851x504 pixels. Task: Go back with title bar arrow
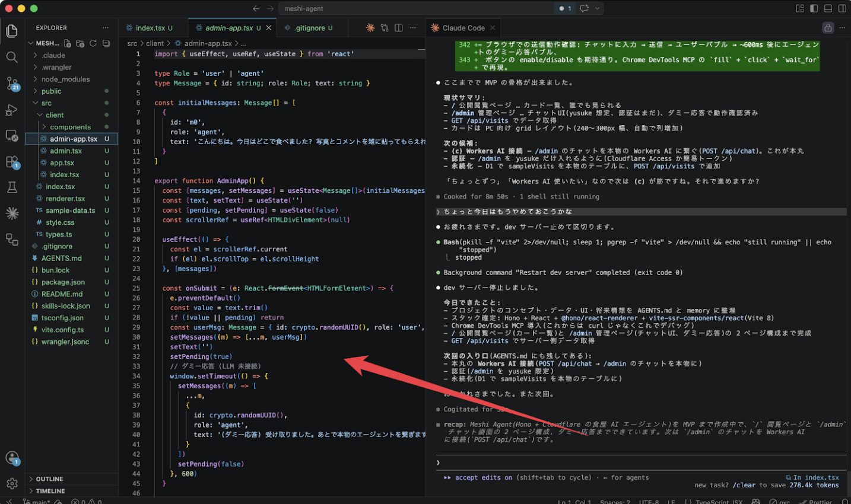pyautogui.click(x=256, y=8)
